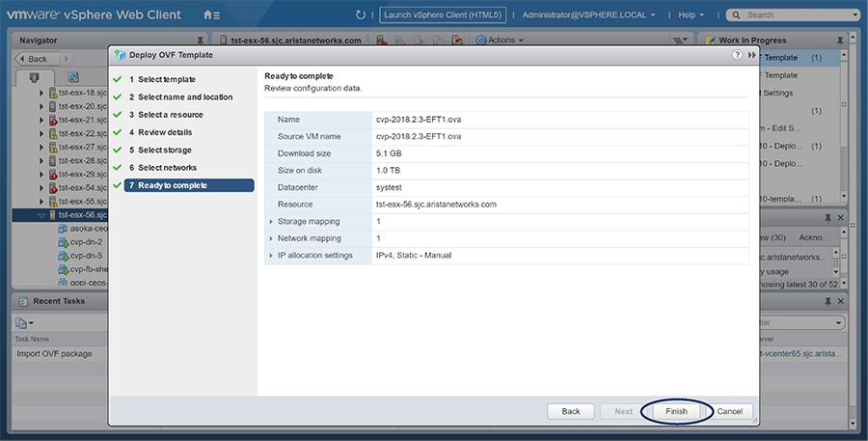Select step 7 Ready to complete
The image size is (868, 441).
[x=189, y=185]
